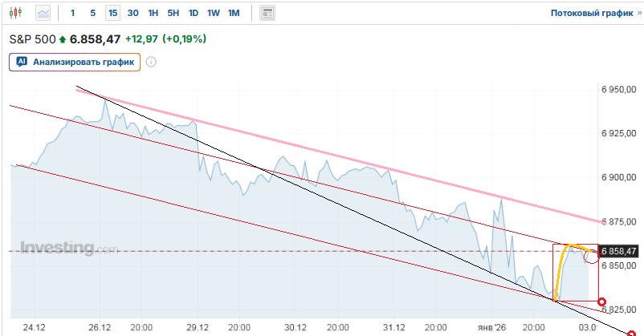Click red circle marker at chart's bottom-right corner
This screenshot has width=644, height=336.
click(630, 330)
